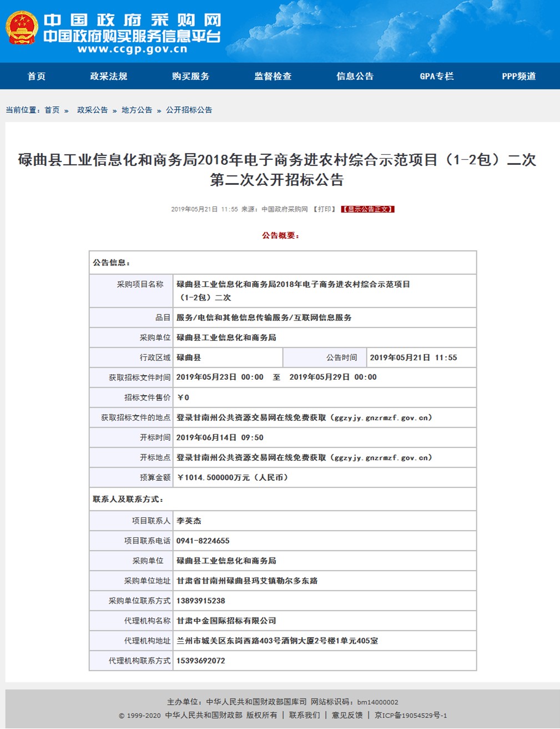Click the contact number 13893915238
560x729 pixels.
pos(200,601)
